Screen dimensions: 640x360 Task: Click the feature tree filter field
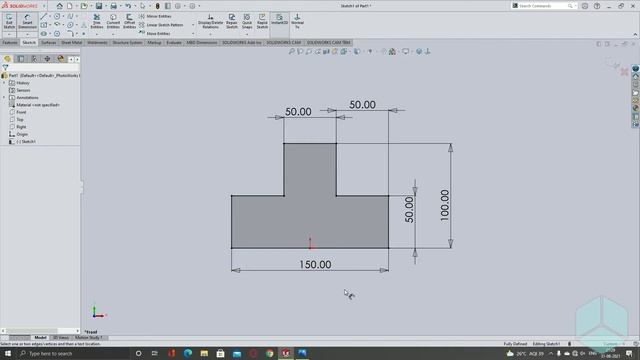click(x=43, y=68)
